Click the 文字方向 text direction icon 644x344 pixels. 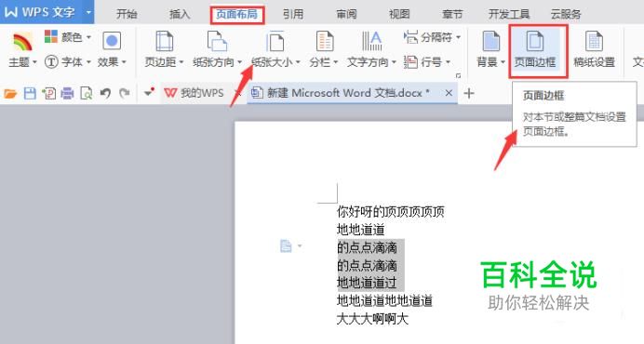pyautogui.click(x=372, y=41)
